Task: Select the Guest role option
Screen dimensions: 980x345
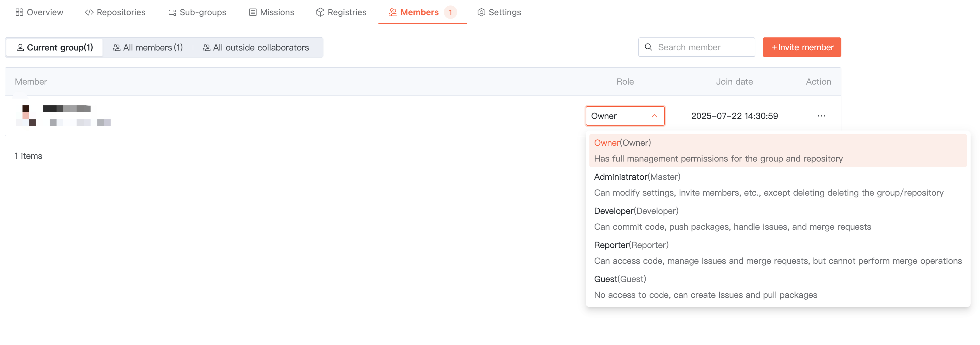Action: (620, 279)
